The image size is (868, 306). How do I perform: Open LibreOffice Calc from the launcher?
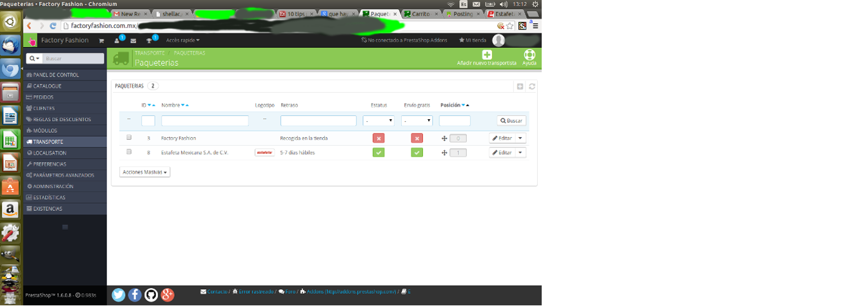[x=11, y=139]
